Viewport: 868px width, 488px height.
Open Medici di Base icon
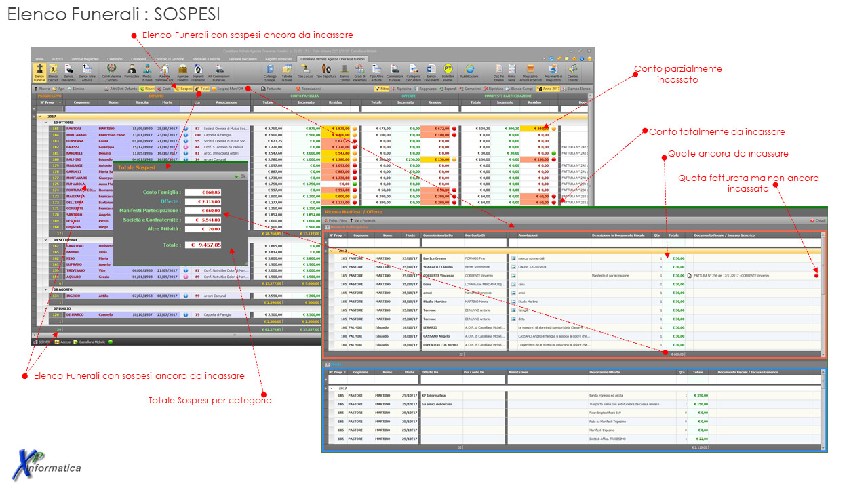pyautogui.click(x=147, y=73)
